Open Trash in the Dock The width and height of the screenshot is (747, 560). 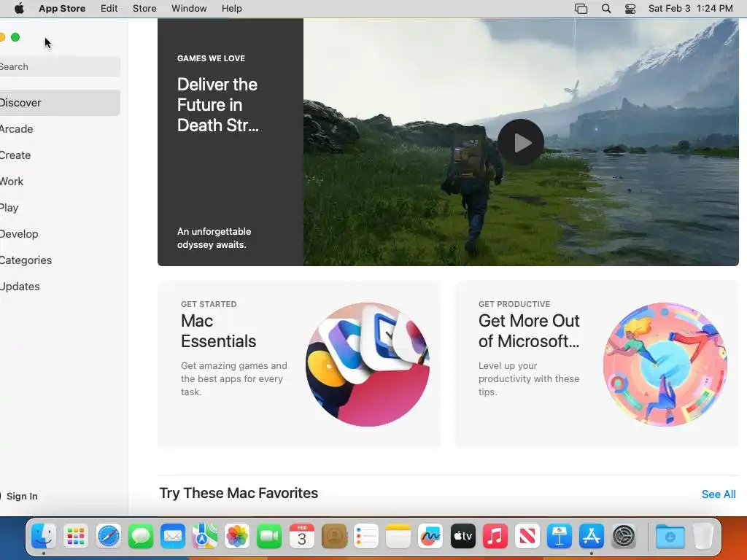[703, 537]
